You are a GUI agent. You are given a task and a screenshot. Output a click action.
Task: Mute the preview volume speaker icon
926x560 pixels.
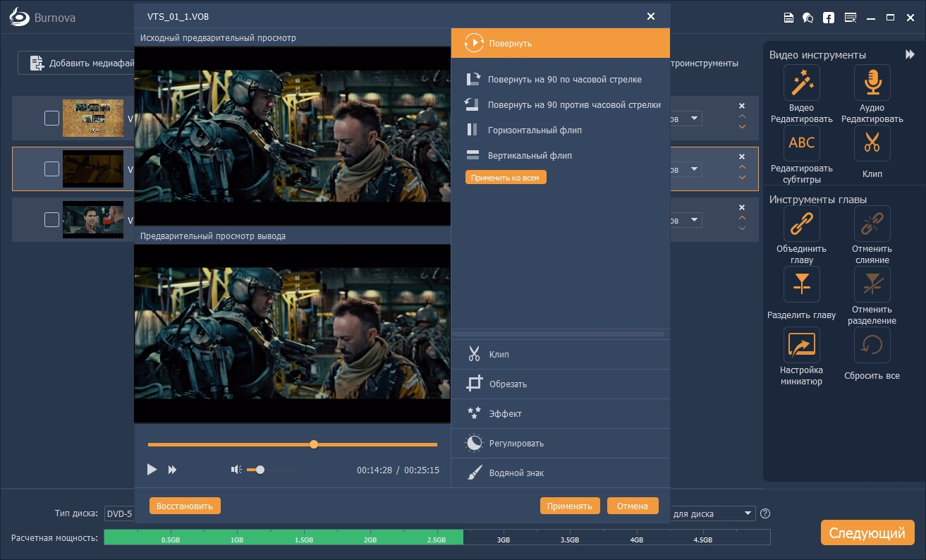pyautogui.click(x=237, y=470)
